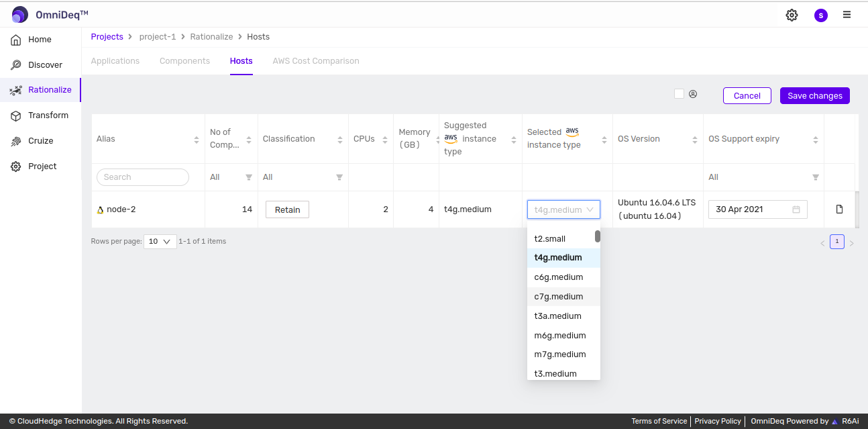868x429 pixels.
Task: Switch to the AWS Cost Comparison tab
Action: pos(315,61)
